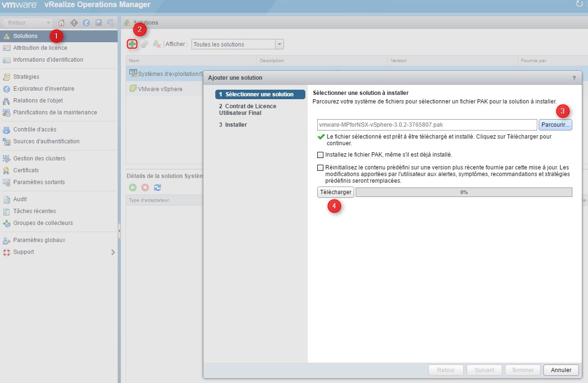
Task: Click the refresh icon in top right header
Action: (x=579, y=4)
